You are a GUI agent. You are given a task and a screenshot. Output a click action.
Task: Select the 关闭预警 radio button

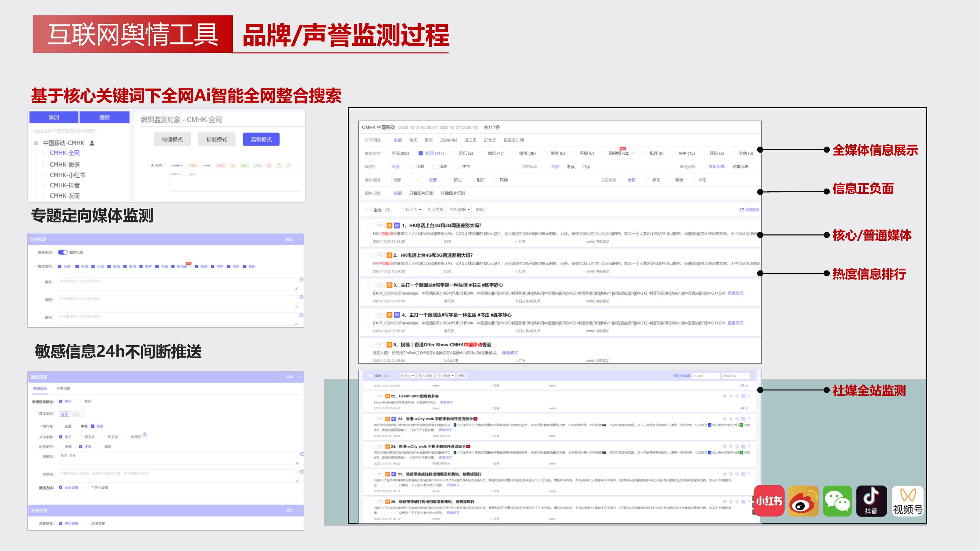[x=87, y=524]
